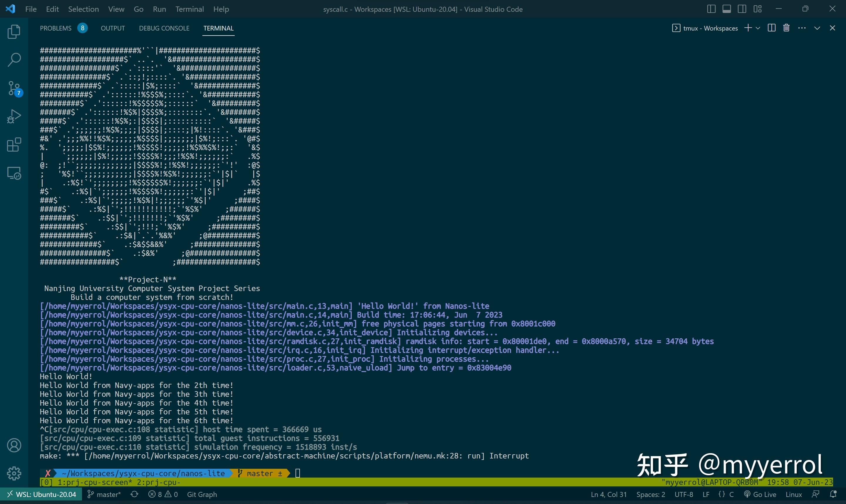Kill terminal using the trash icon

(786, 28)
